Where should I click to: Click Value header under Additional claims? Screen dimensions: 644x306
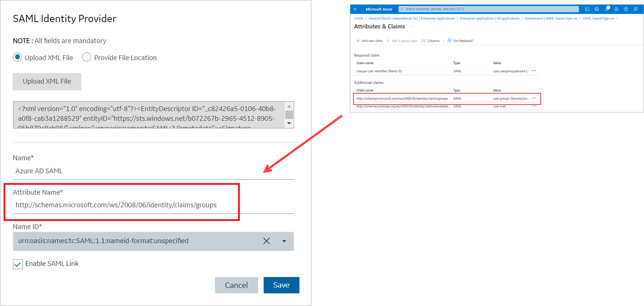pos(497,90)
